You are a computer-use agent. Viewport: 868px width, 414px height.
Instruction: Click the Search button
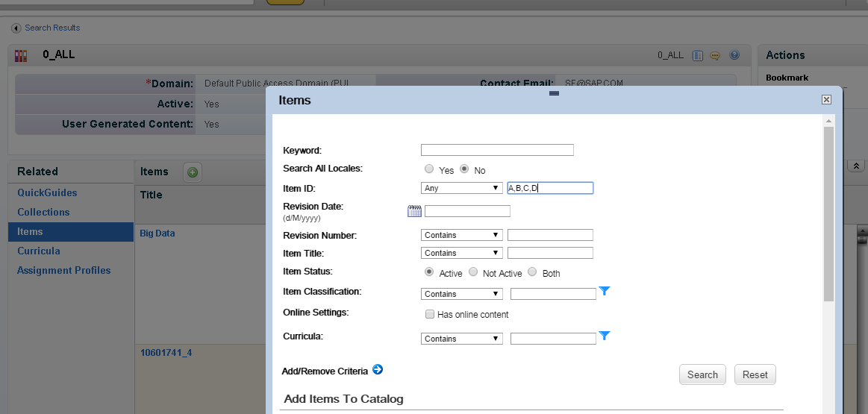(x=702, y=374)
